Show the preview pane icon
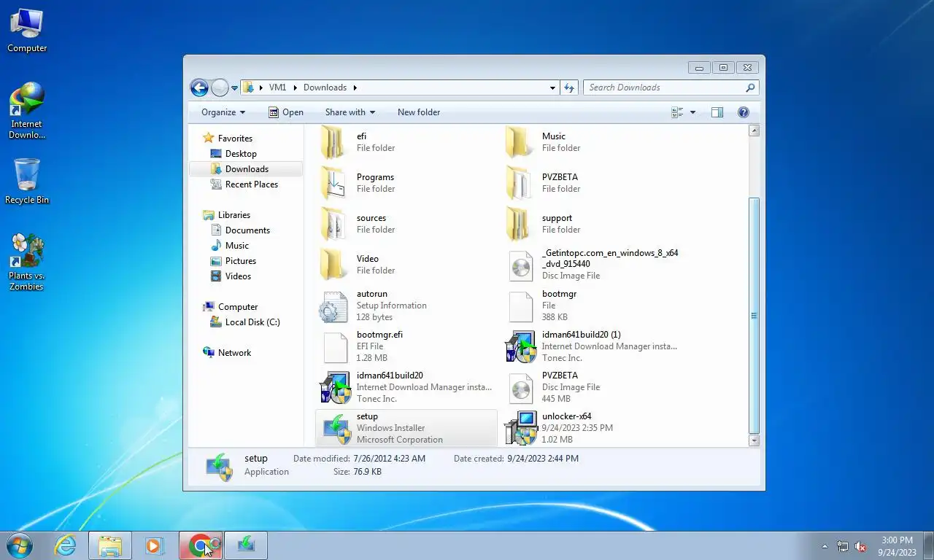The height and width of the screenshot is (560, 934). pyautogui.click(x=717, y=112)
